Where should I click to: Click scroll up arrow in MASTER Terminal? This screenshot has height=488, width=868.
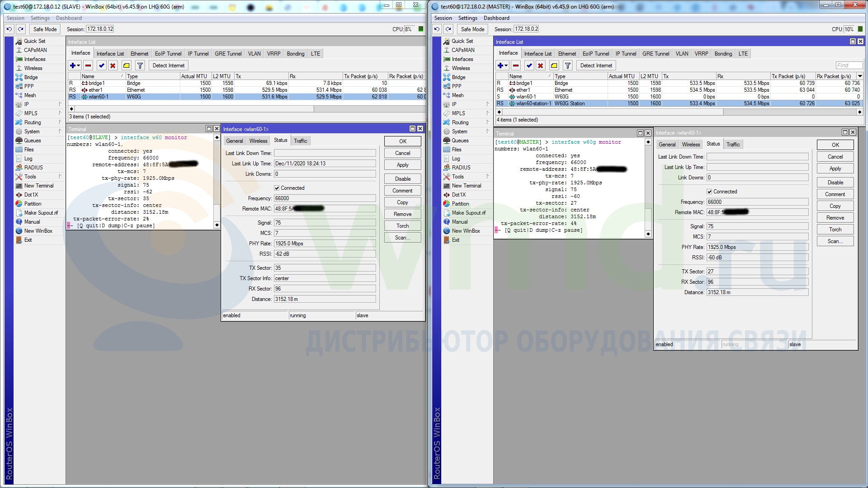coord(648,142)
